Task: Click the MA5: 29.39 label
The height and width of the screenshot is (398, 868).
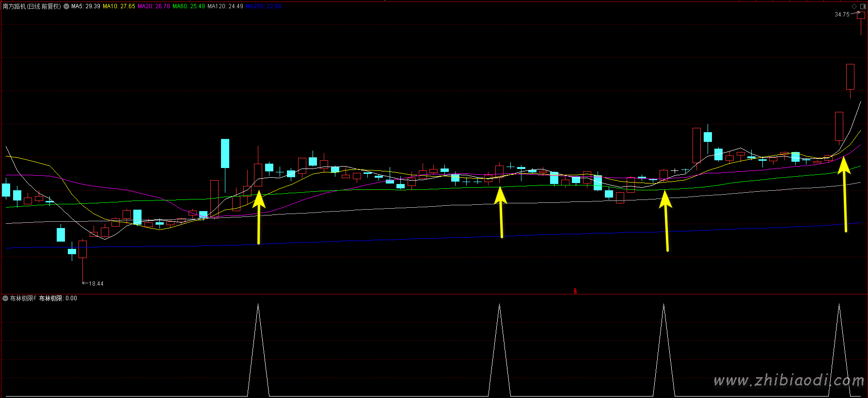Action: 86,6
